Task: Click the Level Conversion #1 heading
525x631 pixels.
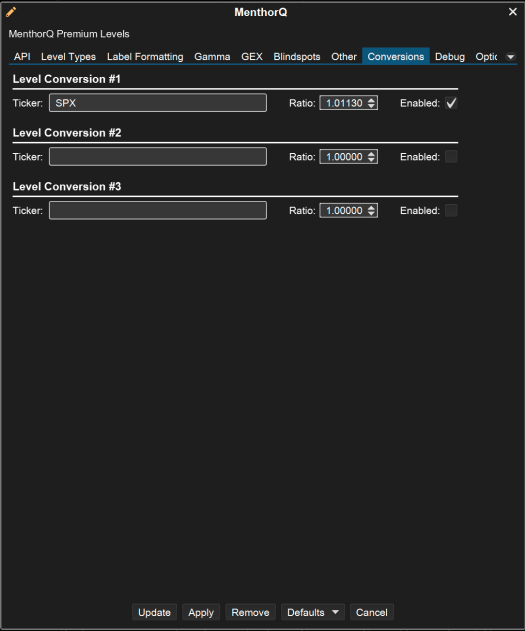Action: pyautogui.click(x=66, y=79)
